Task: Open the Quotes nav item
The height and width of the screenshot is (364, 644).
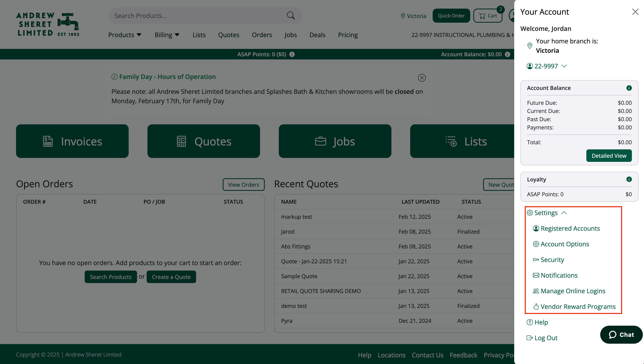Action: point(229,35)
